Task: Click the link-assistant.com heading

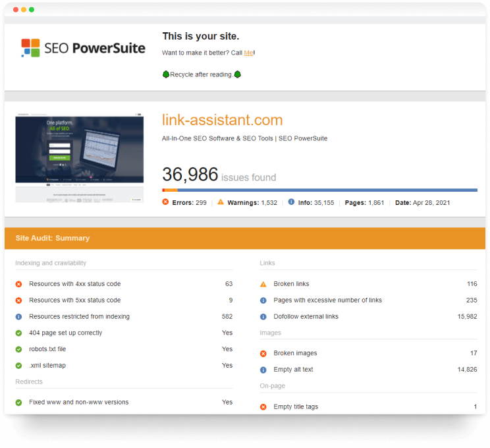Action: 222,120
